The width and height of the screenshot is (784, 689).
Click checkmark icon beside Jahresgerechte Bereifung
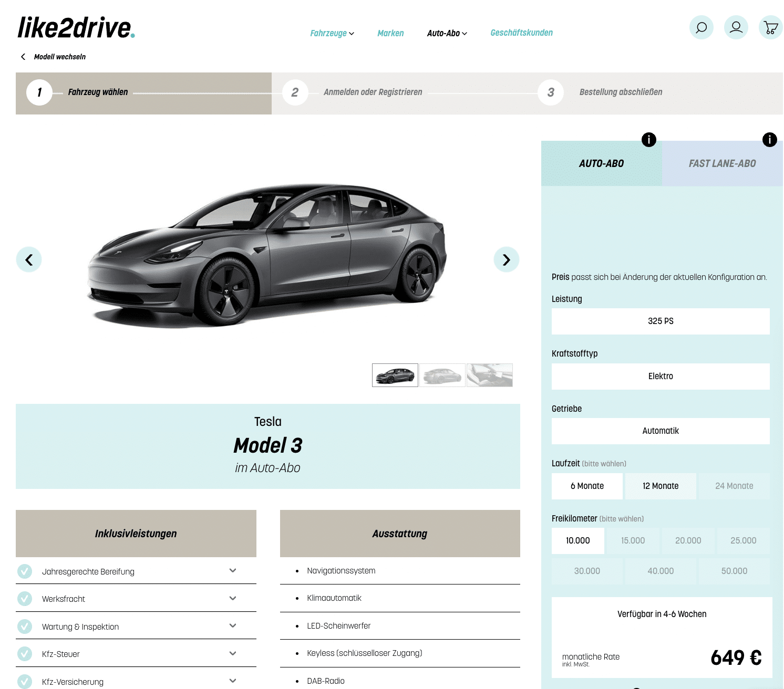tap(25, 571)
